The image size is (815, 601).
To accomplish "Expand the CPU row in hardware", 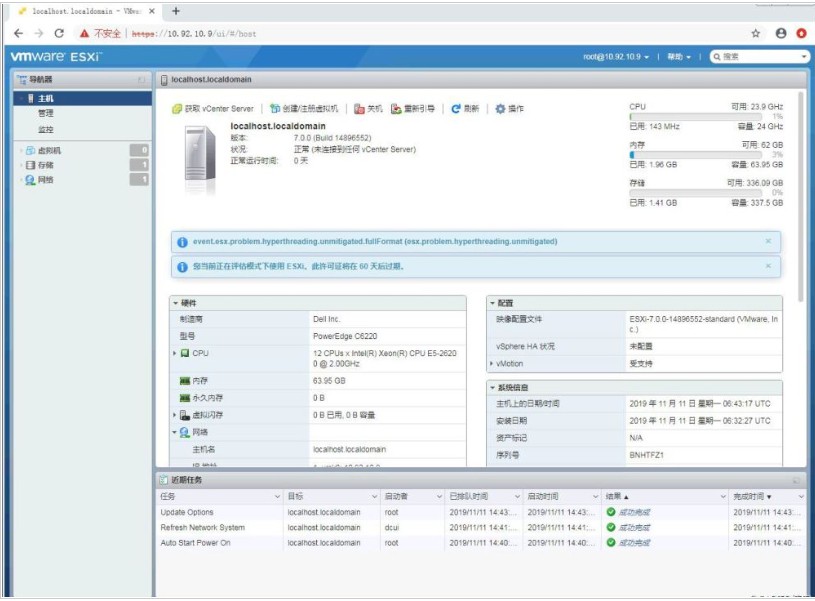I will [x=175, y=353].
